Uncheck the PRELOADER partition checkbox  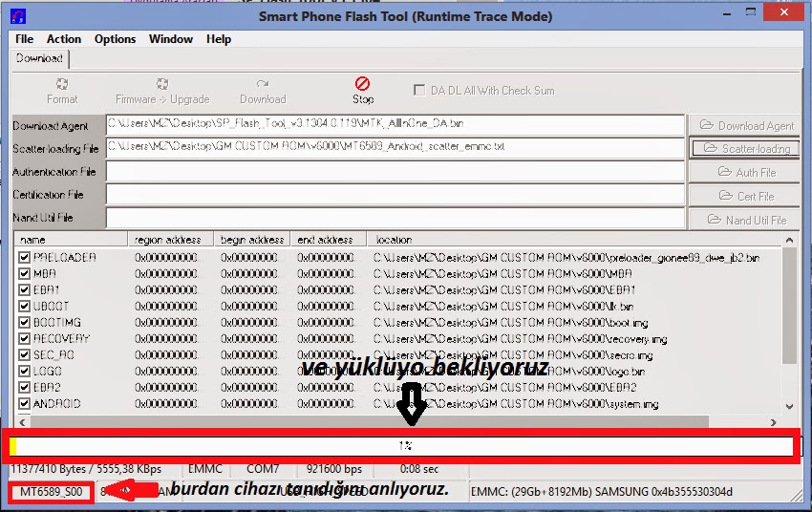pos(25,258)
